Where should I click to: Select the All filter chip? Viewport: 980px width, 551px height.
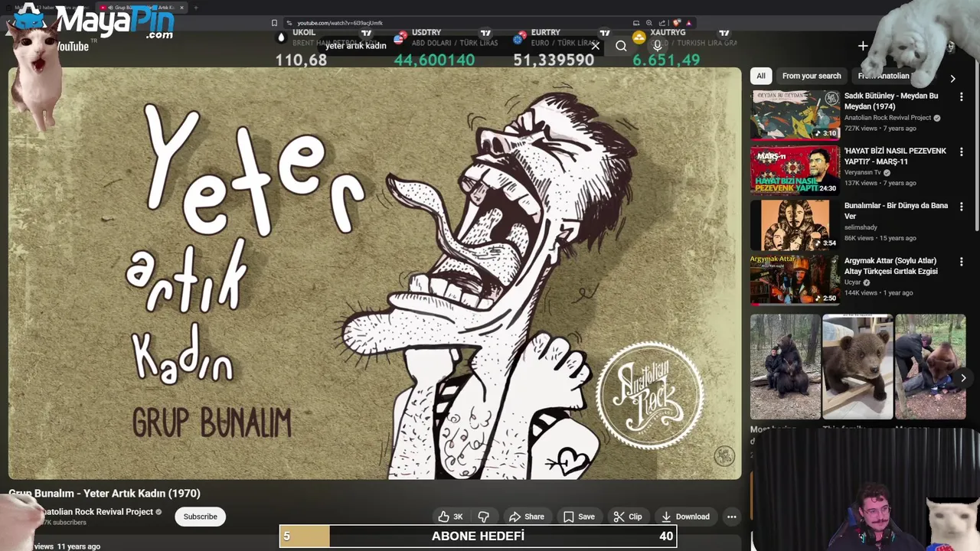point(761,76)
